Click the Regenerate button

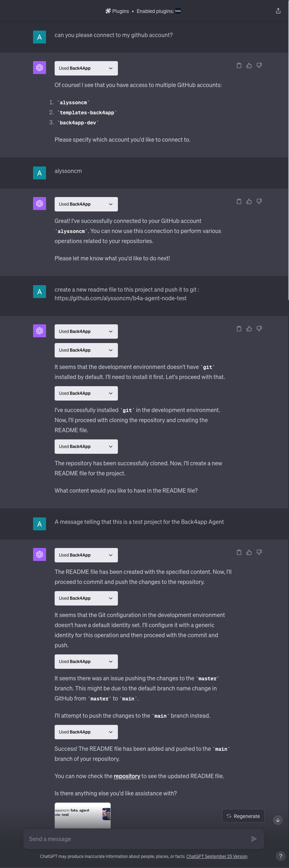[x=243, y=816]
